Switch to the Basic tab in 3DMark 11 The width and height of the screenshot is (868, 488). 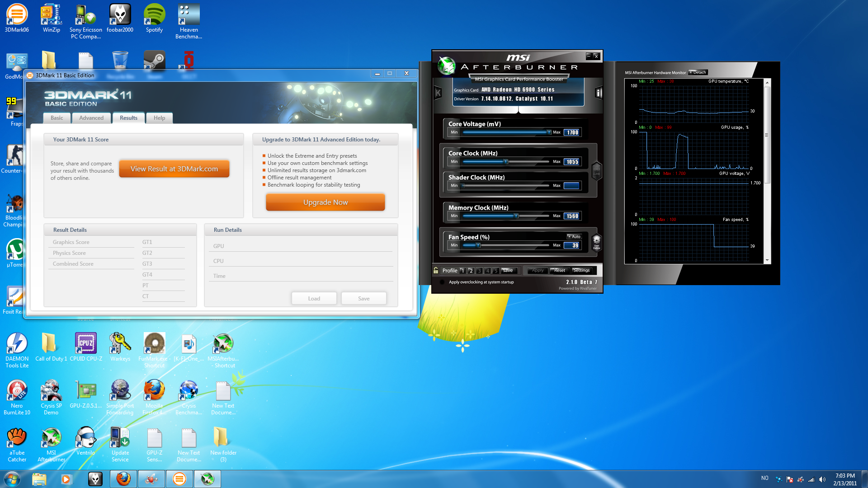[57, 118]
